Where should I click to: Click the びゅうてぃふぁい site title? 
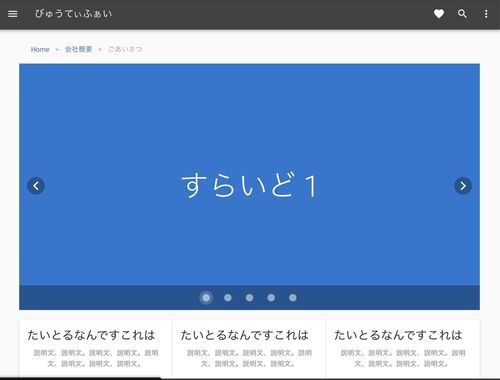tap(73, 14)
